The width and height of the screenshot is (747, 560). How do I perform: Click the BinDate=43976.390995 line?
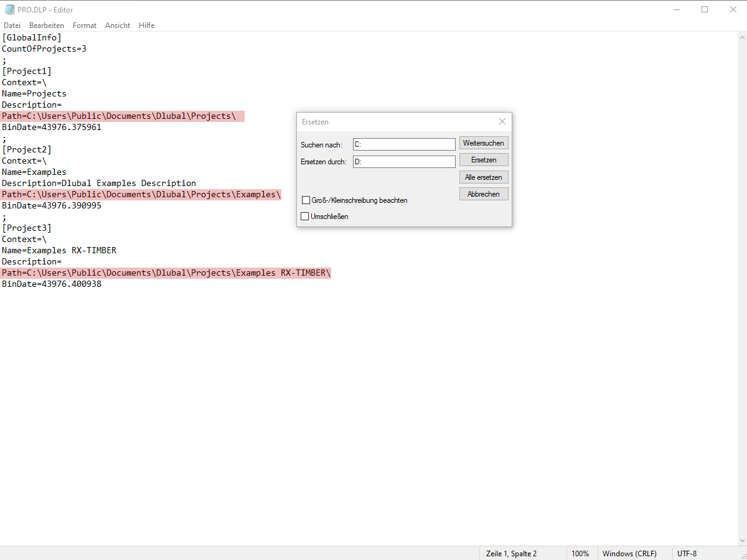[52, 205]
